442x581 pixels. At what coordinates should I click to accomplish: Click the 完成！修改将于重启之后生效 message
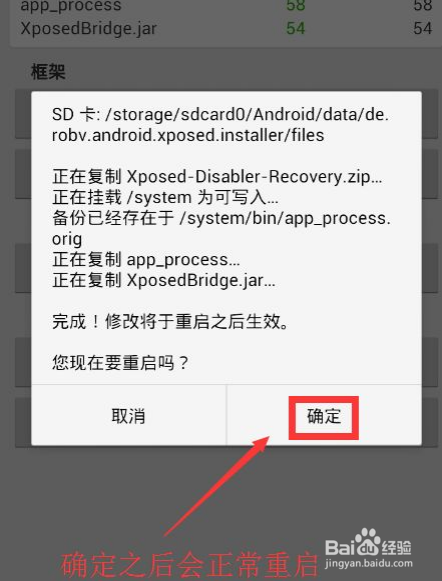point(170,321)
